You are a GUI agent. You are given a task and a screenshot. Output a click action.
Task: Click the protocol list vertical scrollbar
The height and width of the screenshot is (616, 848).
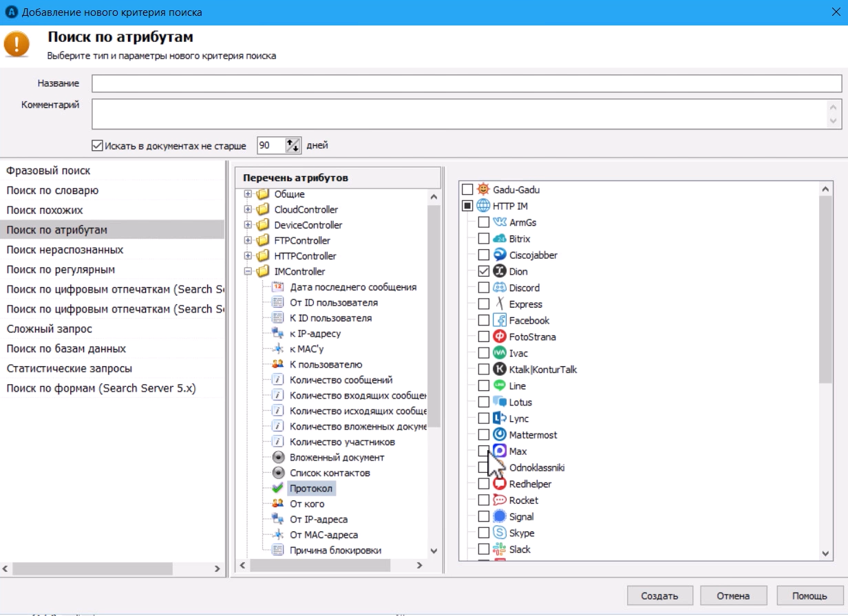pos(826,289)
